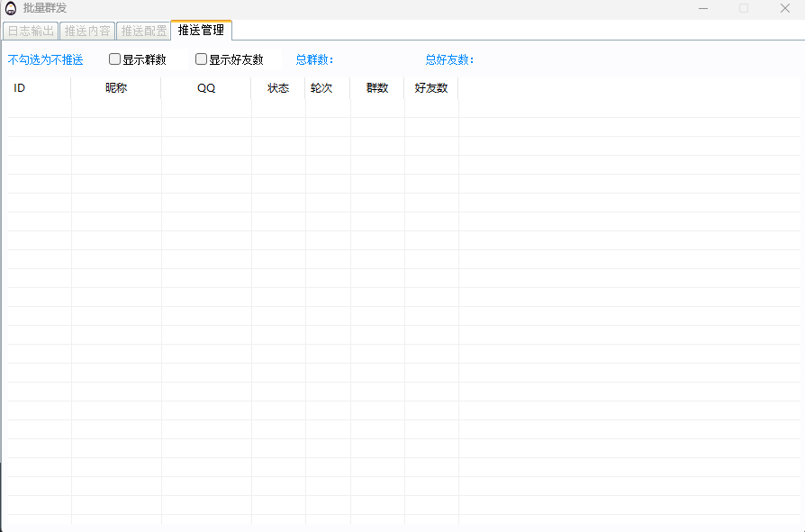Enable the 显示群数 checkbox

115,59
